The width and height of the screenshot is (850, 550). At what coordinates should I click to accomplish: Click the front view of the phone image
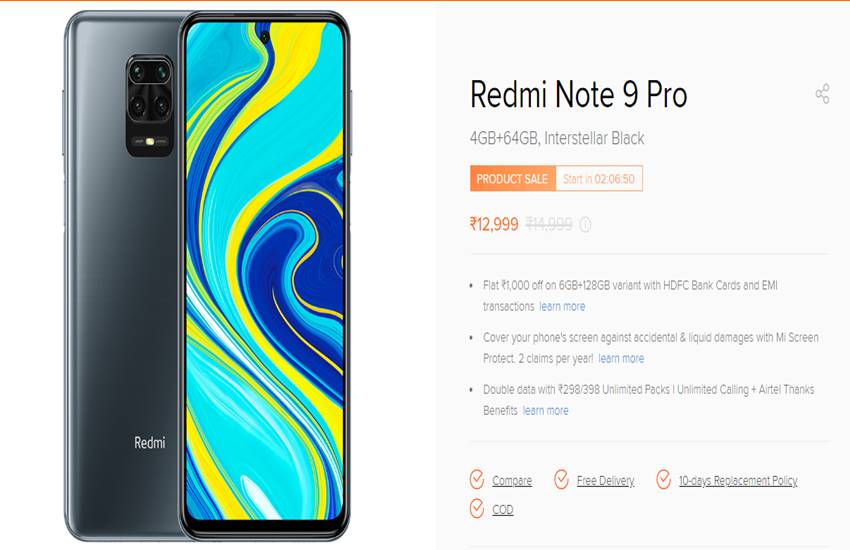(265, 274)
